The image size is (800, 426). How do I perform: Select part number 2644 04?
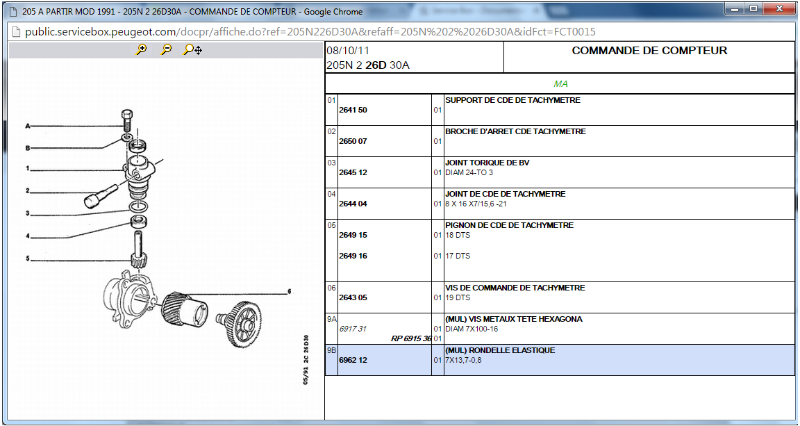[x=353, y=203]
